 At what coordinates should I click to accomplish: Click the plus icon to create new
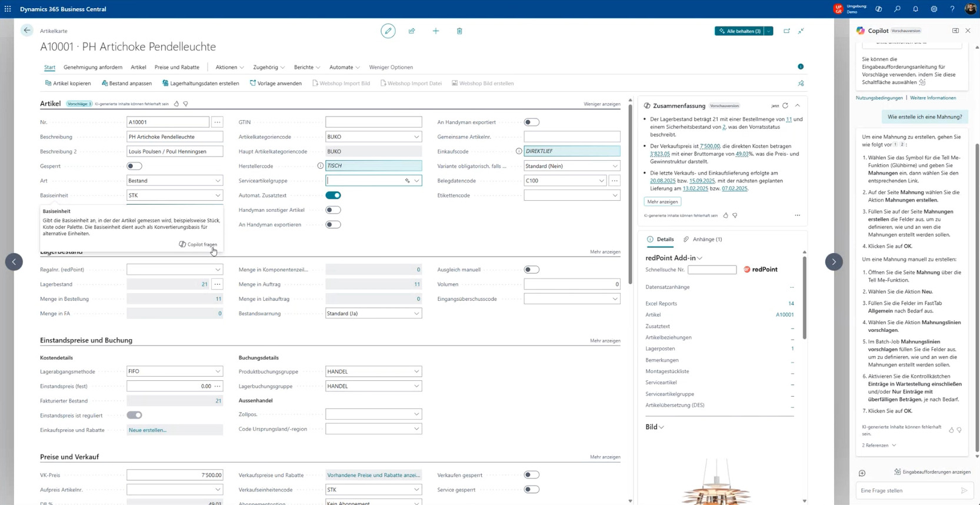pyautogui.click(x=436, y=31)
